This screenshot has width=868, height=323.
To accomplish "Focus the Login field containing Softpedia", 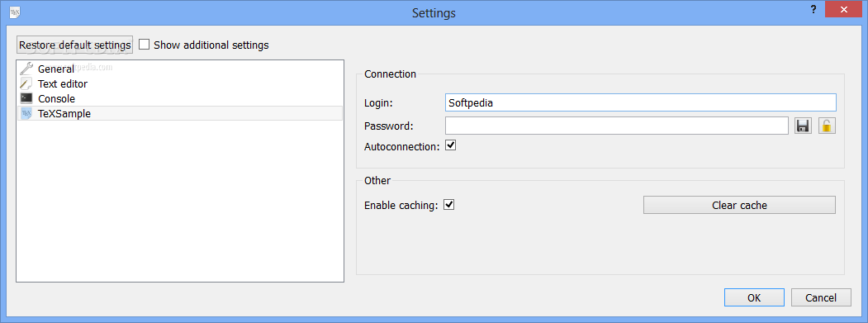I will click(641, 102).
